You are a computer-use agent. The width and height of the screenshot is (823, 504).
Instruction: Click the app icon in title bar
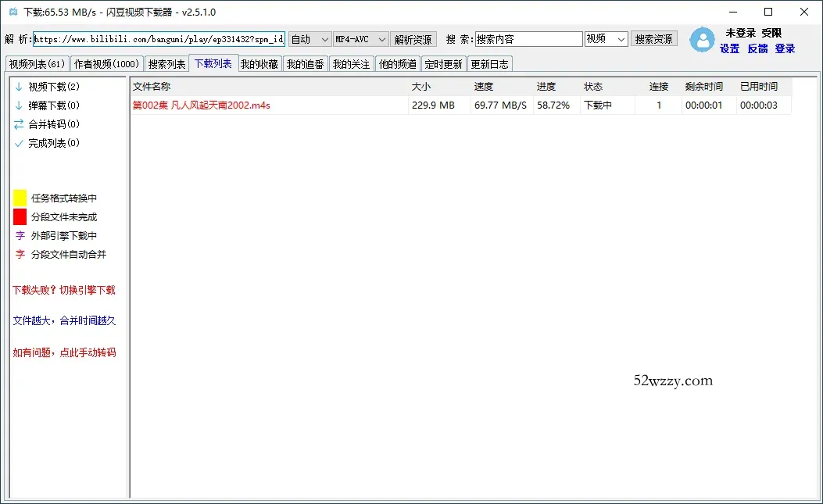[13, 12]
